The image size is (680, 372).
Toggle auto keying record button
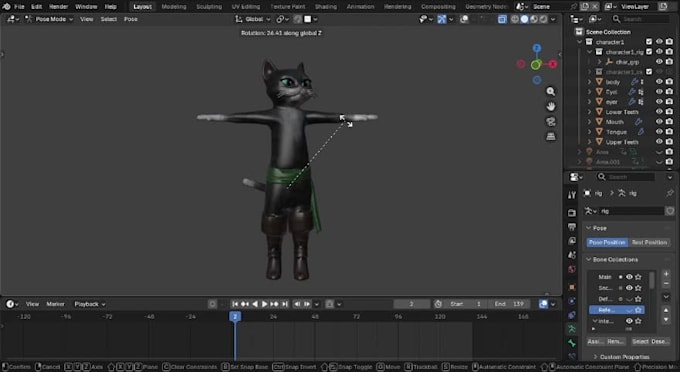pyautogui.click(x=212, y=304)
